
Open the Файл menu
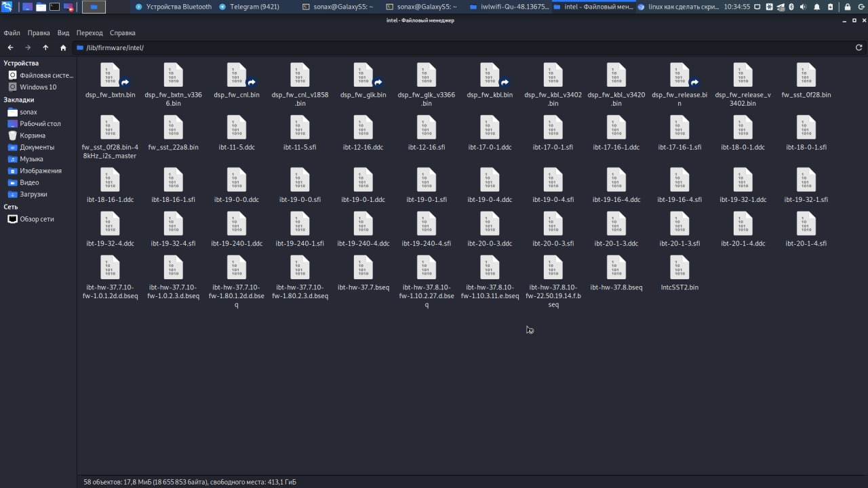point(12,33)
